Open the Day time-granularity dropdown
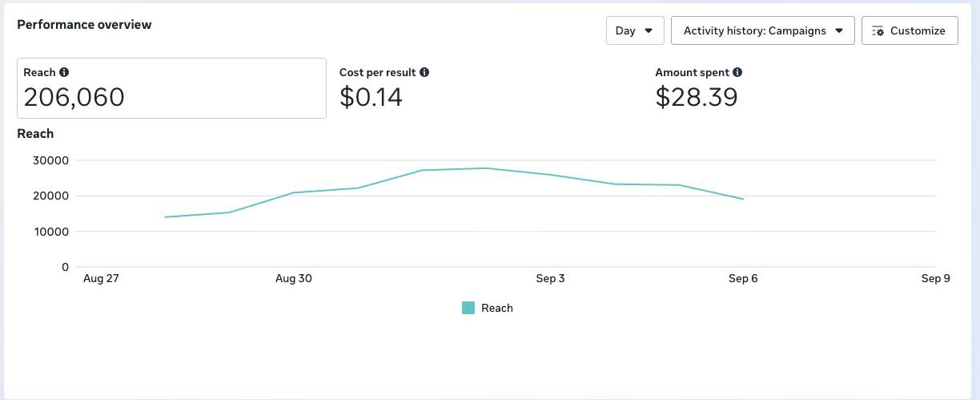 coord(635,31)
